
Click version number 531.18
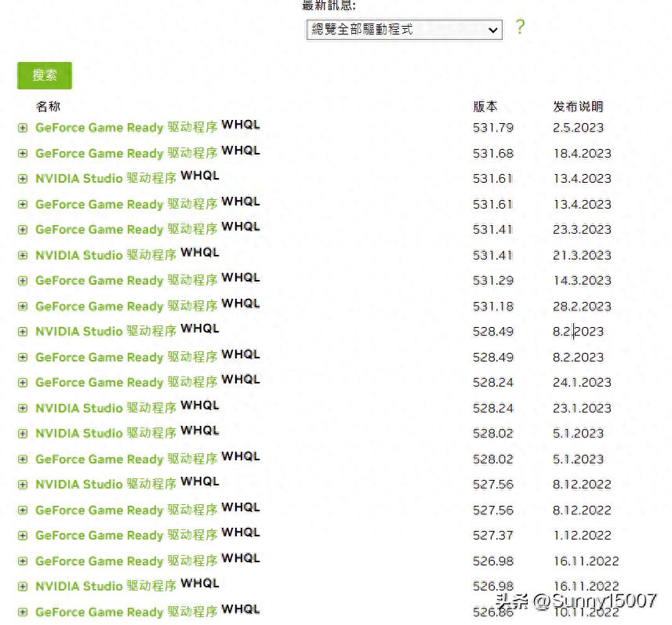493,307
